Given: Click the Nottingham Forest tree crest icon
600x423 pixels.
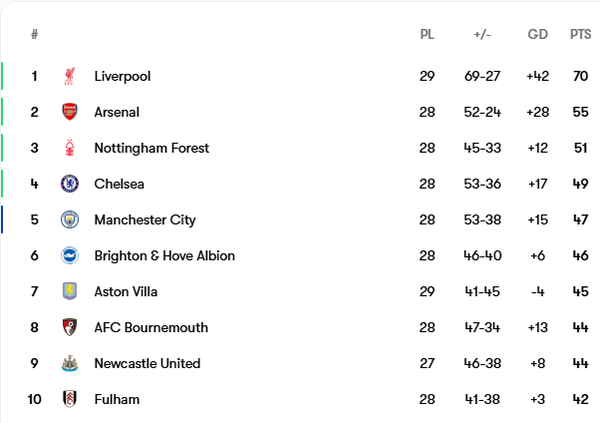Looking at the screenshot, I should pyautogui.click(x=70, y=148).
